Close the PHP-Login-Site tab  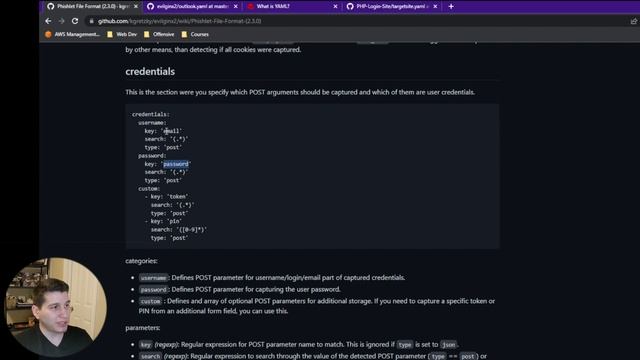[x=435, y=7]
